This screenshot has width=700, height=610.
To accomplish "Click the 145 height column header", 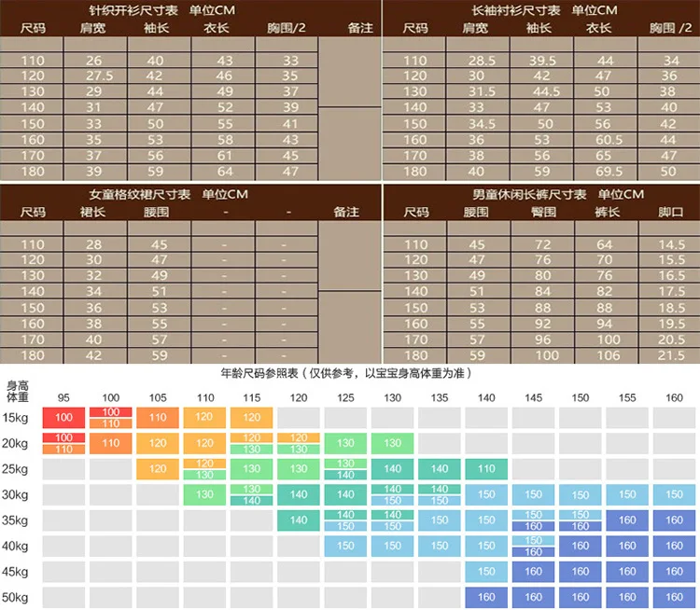I will (534, 397).
